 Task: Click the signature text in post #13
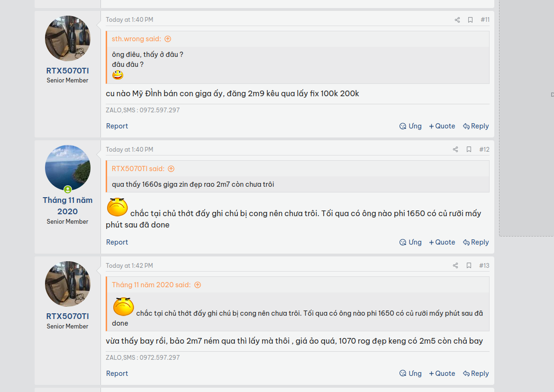coord(143,358)
